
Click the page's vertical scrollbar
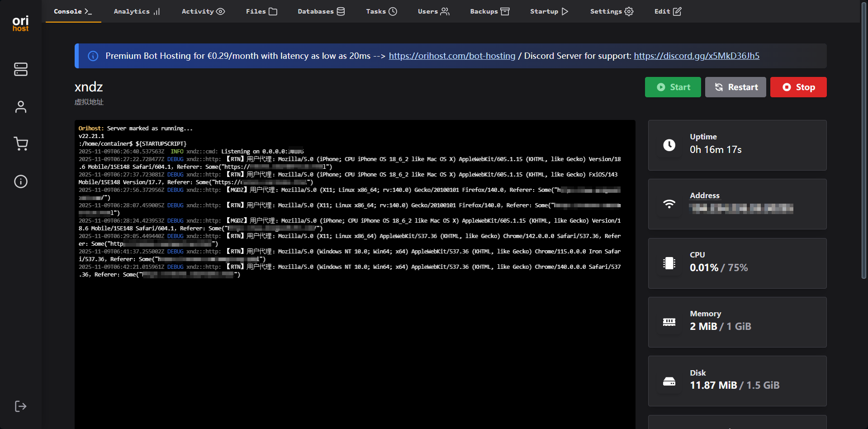pos(864,136)
